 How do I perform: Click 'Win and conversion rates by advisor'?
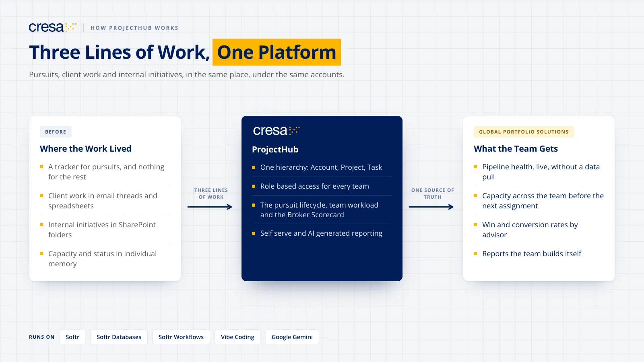coord(530,230)
